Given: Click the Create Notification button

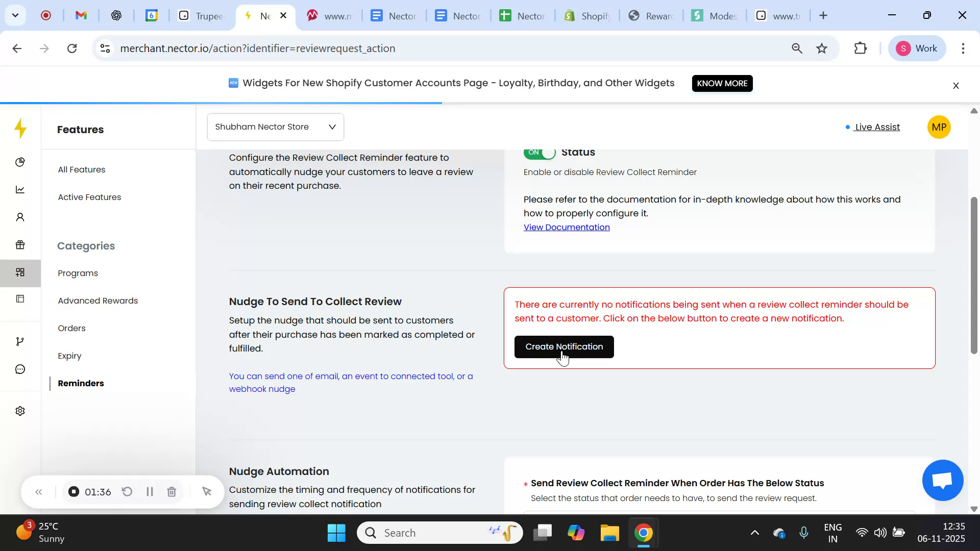Looking at the screenshot, I should click(564, 346).
